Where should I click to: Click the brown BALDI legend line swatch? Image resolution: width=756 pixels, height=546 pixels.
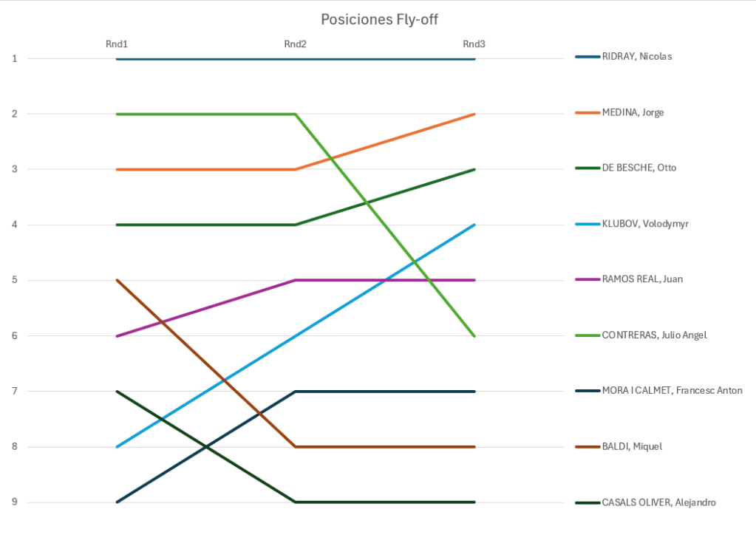click(x=587, y=447)
